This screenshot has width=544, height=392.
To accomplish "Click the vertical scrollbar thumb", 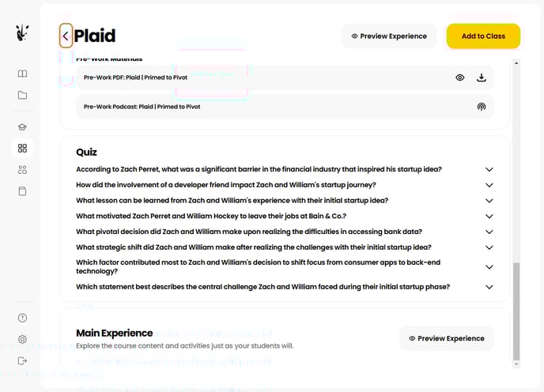I will click(x=517, y=311).
